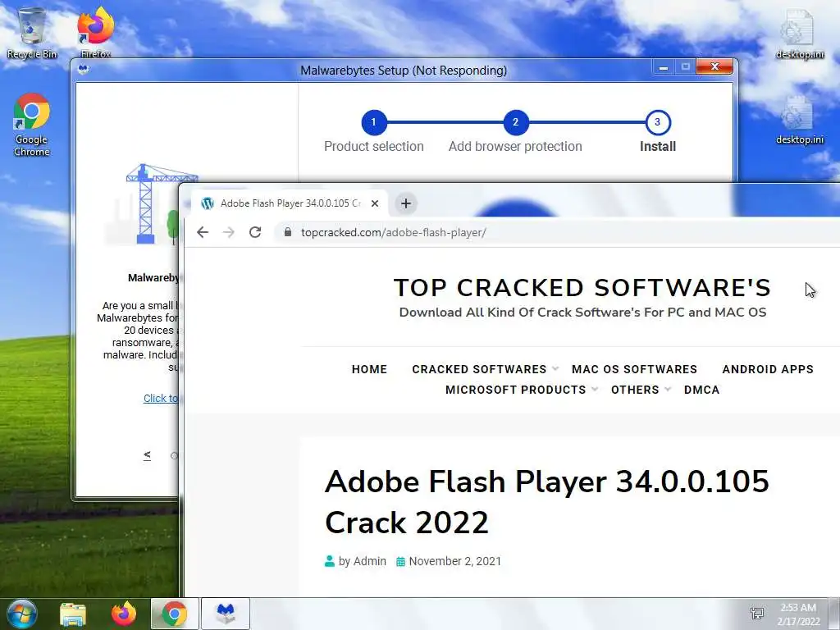Switch to Chrome taskbar button

175,614
